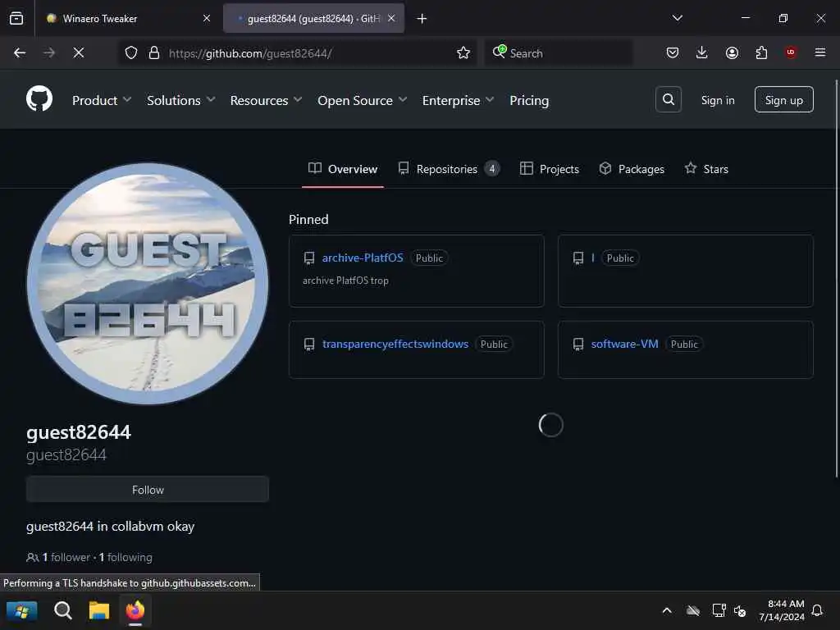The height and width of the screenshot is (630, 840).
Task: Open a new browser tab
Action: [x=422, y=19]
